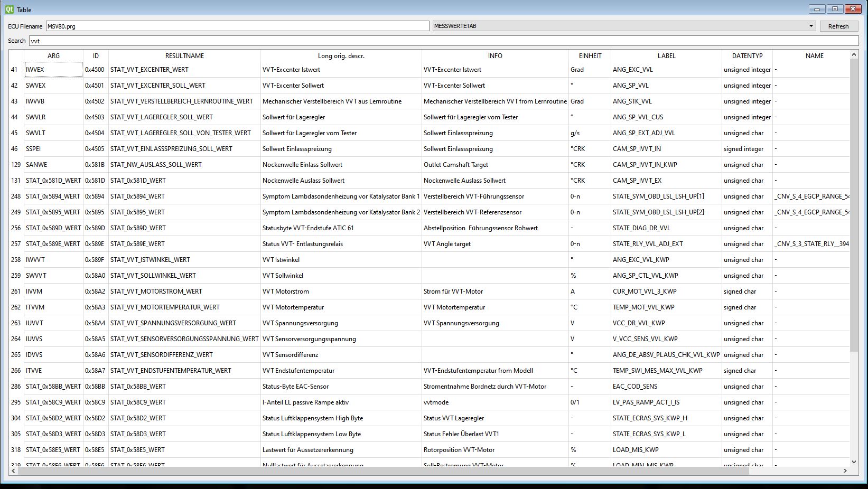
Task: Click the ANG_EXC_VVL label cell
Action: (666, 70)
